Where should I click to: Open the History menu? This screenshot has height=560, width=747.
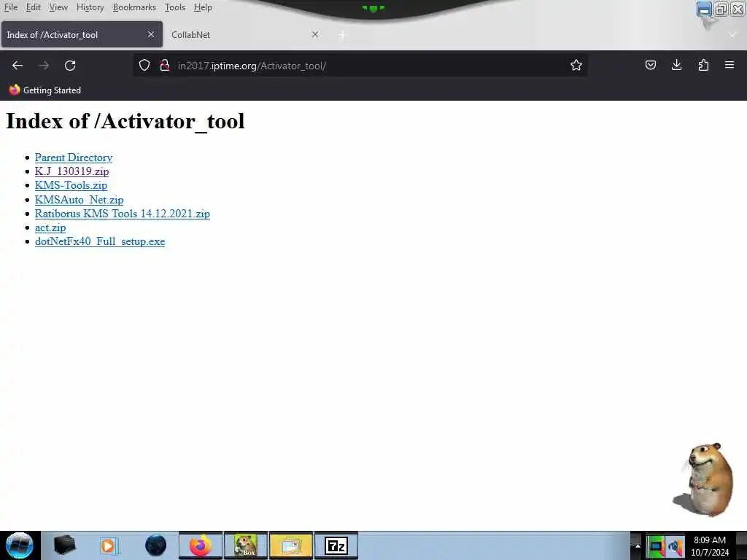pos(90,7)
